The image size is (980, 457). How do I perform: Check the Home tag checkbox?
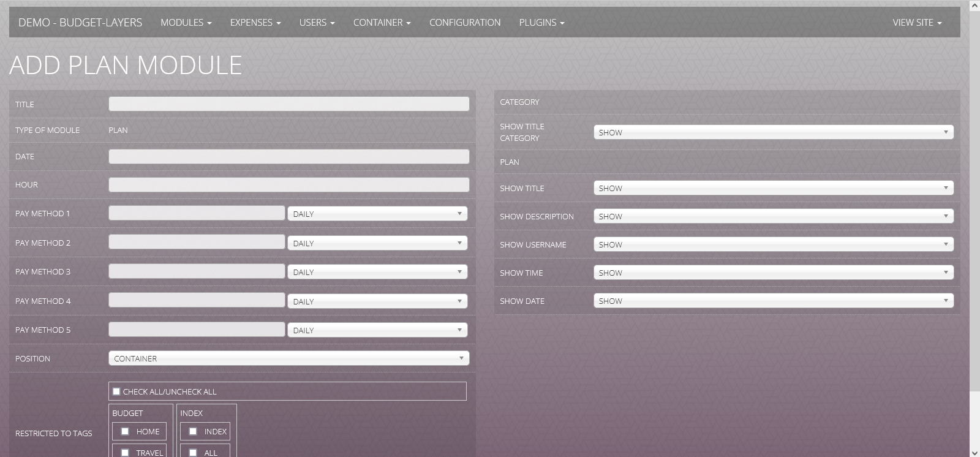[x=125, y=431]
